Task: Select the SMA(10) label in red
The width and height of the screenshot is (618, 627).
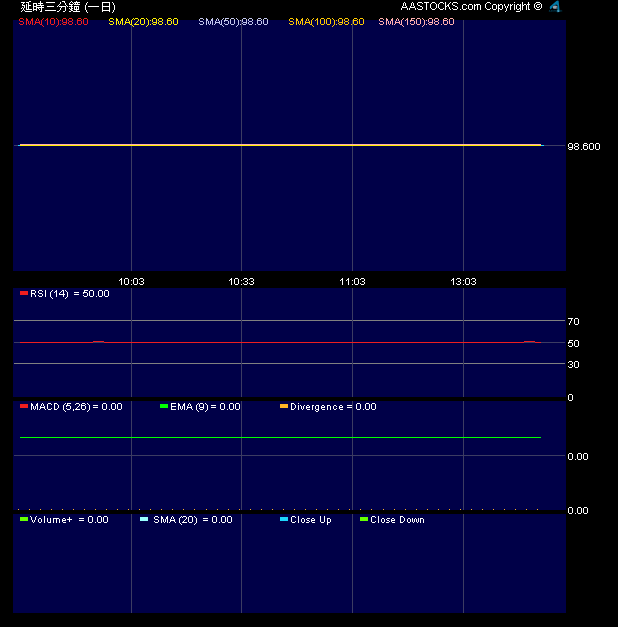Action: click(53, 21)
